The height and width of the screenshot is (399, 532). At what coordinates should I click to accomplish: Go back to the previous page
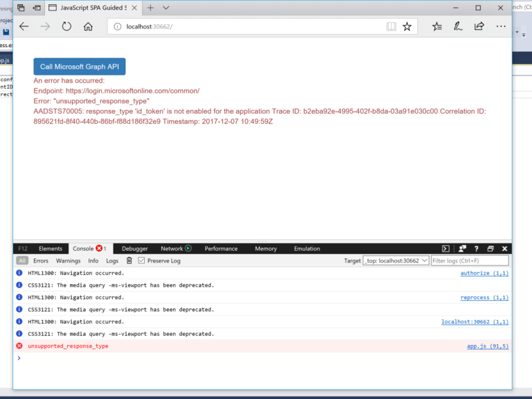click(x=24, y=26)
